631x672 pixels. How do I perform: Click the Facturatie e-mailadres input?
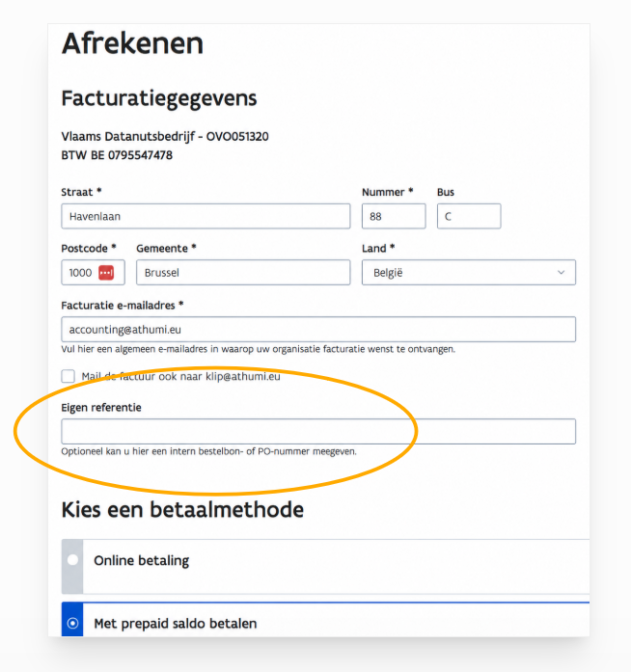[x=318, y=329]
